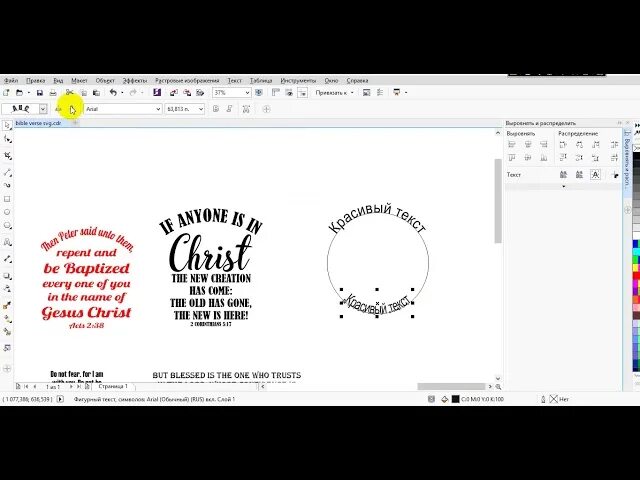
Task: Expand the Open folder dropdown arrow
Action: 29,93
